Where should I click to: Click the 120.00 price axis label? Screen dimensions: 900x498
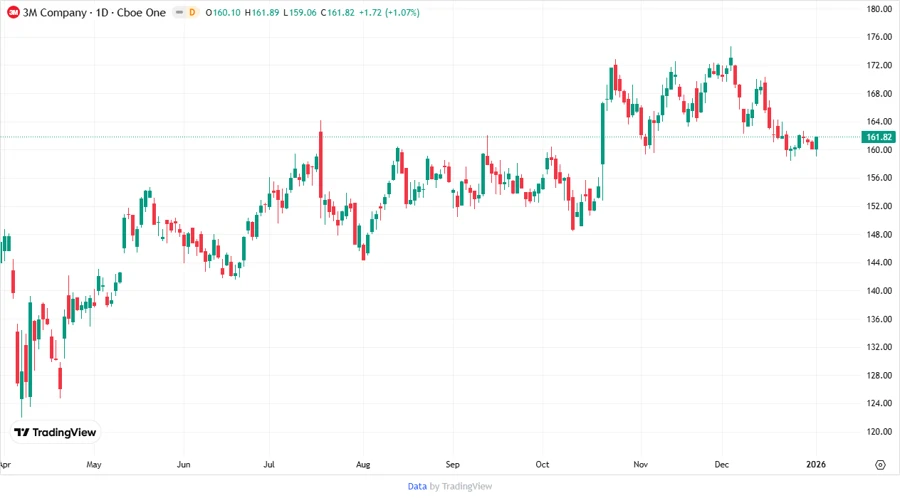click(879, 432)
